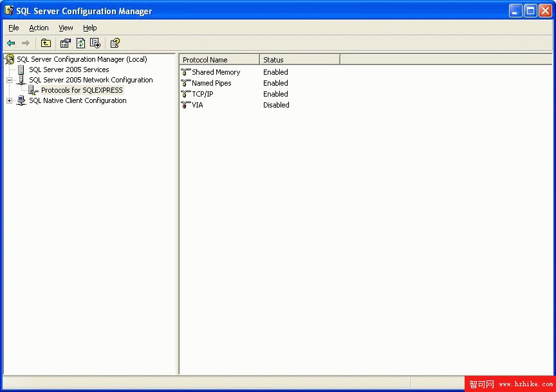Click the Export List toolbar icon
Screen dimensions: 556x392
pos(95,43)
